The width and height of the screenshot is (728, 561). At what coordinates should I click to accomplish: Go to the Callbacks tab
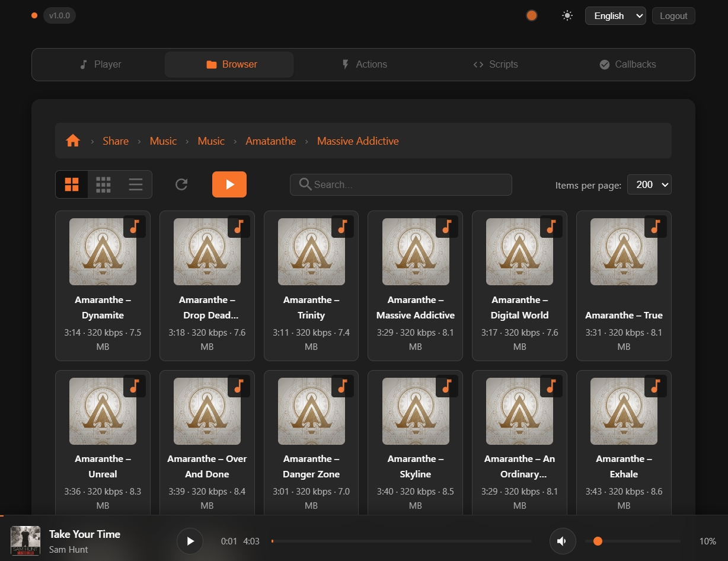(x=627, y=65)
